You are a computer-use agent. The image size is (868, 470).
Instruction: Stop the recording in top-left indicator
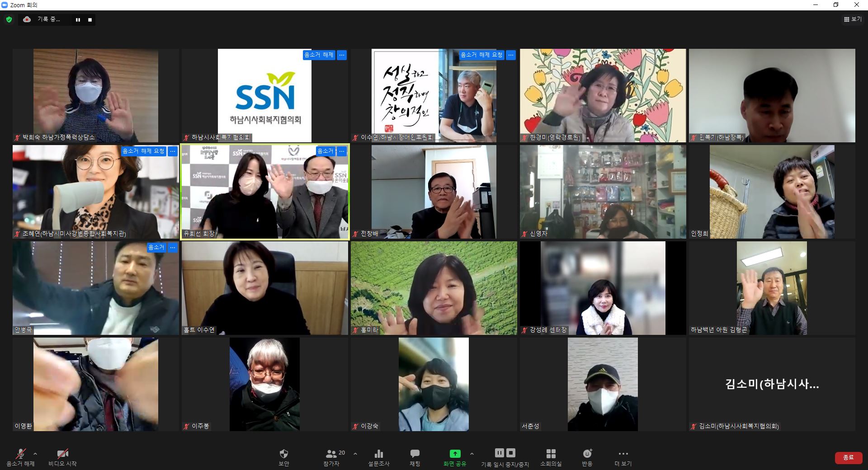pos(90,20)
